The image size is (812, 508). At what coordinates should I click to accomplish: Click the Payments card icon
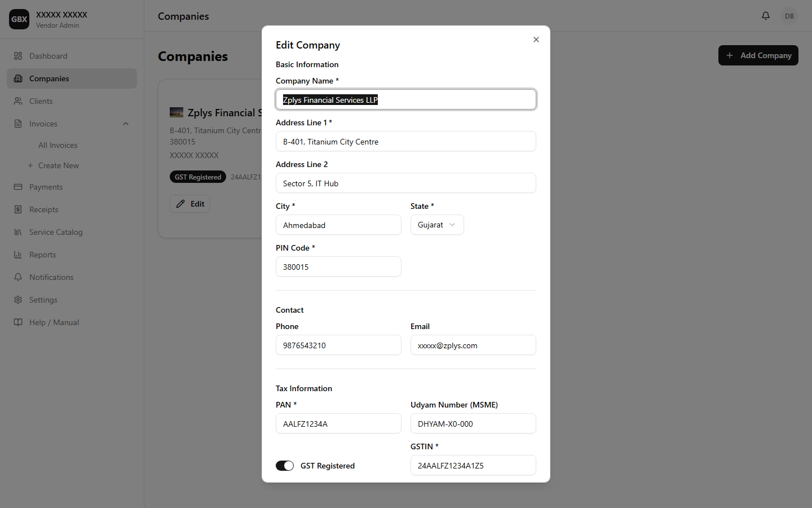point(18,187)
